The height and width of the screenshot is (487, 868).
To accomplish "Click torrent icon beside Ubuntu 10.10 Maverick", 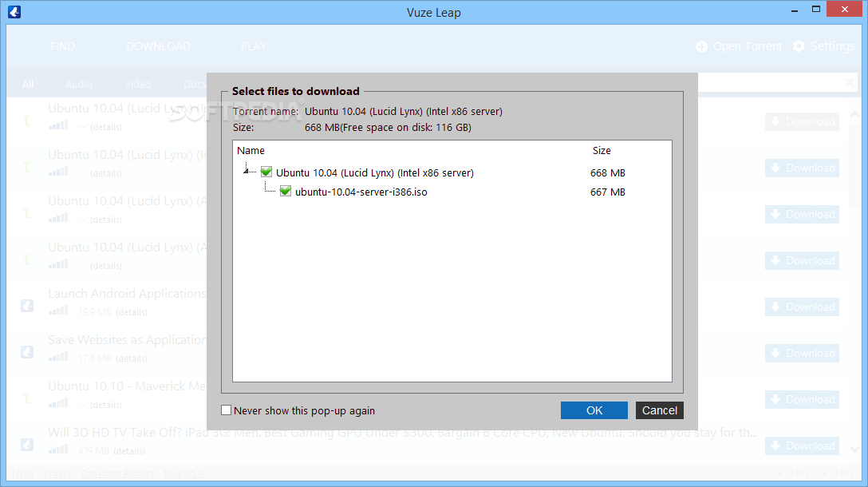I will click(x=27, y=398).
